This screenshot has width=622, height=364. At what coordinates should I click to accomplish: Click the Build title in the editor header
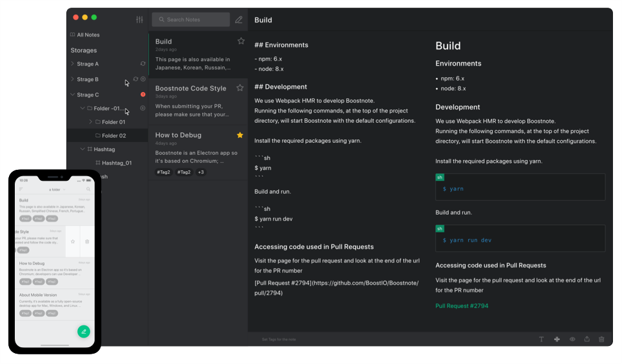(263, 20)
